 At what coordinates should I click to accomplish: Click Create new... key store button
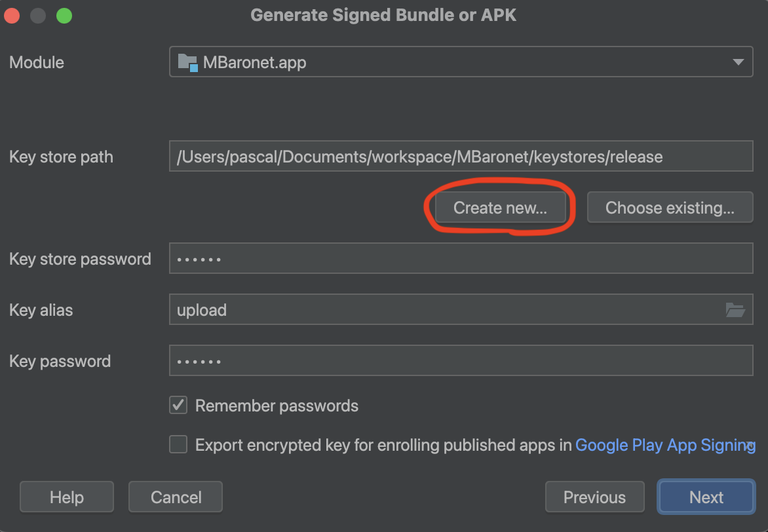click(x=500, y=208)
